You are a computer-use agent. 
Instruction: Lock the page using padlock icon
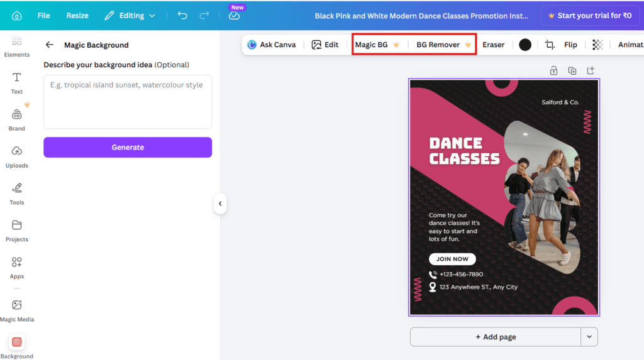[553, 71]
